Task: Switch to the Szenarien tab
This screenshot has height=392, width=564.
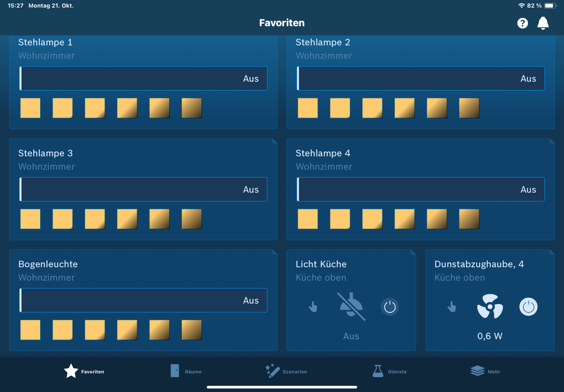Action: coord(287,371)
